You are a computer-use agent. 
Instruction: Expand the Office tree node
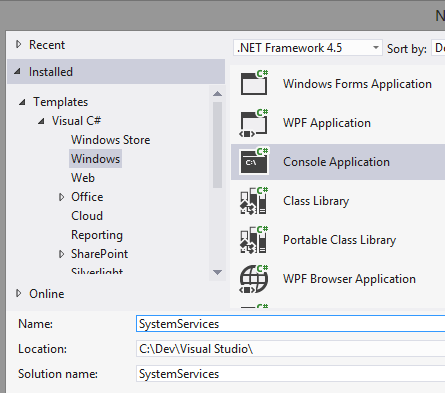[x=61, y=197]
